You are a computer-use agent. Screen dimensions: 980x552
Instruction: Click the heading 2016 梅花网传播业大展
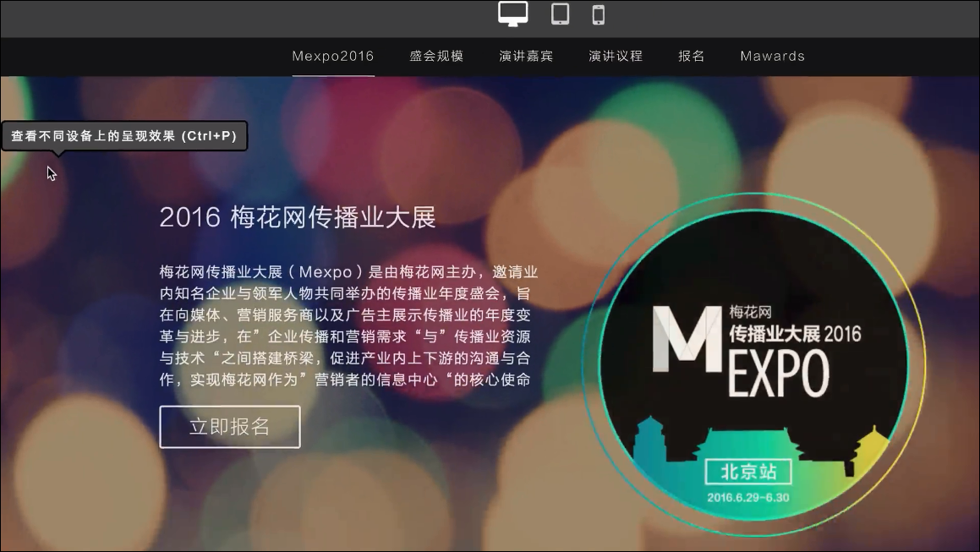[298, 217]
